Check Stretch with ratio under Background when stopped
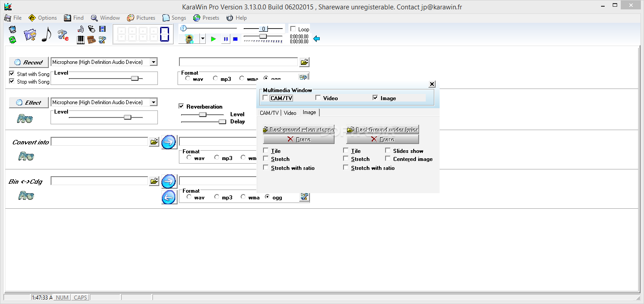Viewport: 644px width, 304px height. (266, 168)
